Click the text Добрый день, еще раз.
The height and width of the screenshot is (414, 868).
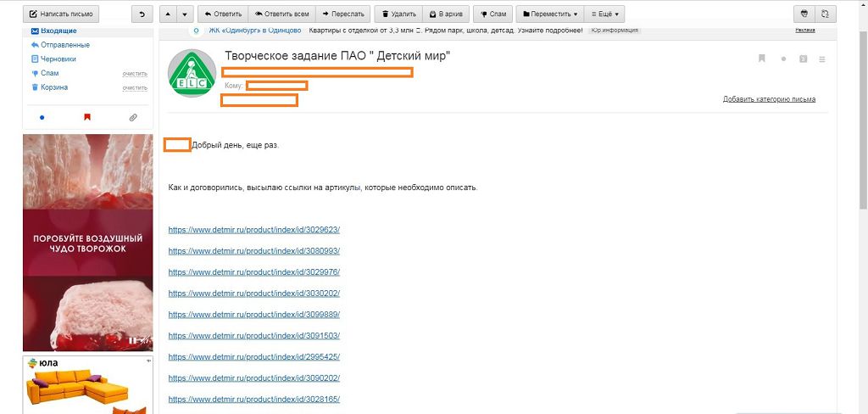point(236,145)
